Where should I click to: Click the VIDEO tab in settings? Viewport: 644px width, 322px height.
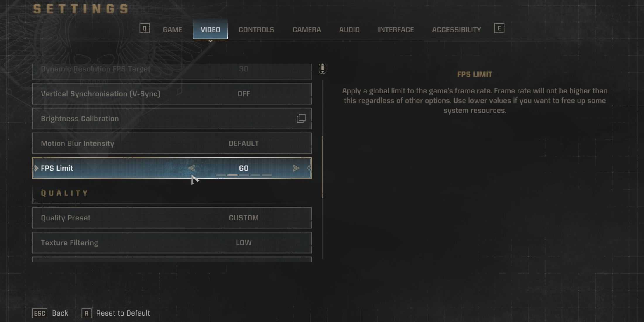210,29
